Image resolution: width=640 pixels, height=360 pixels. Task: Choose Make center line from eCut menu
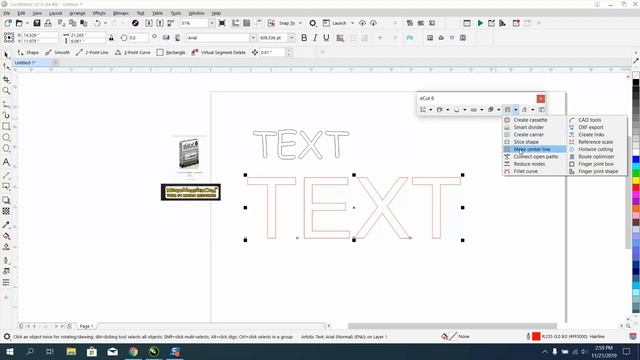[x=534, y=149]
